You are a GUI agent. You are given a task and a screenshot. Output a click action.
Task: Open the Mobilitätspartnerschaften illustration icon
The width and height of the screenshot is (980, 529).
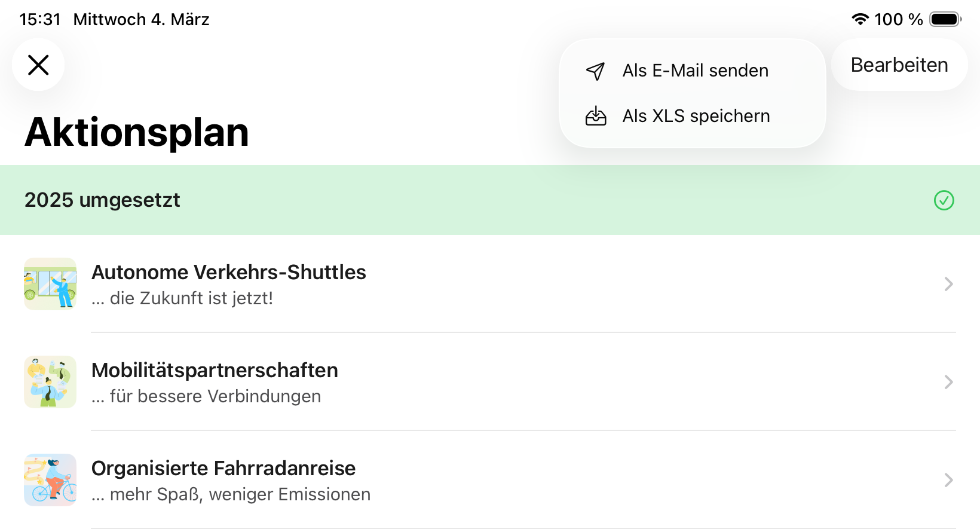[50, 382]
